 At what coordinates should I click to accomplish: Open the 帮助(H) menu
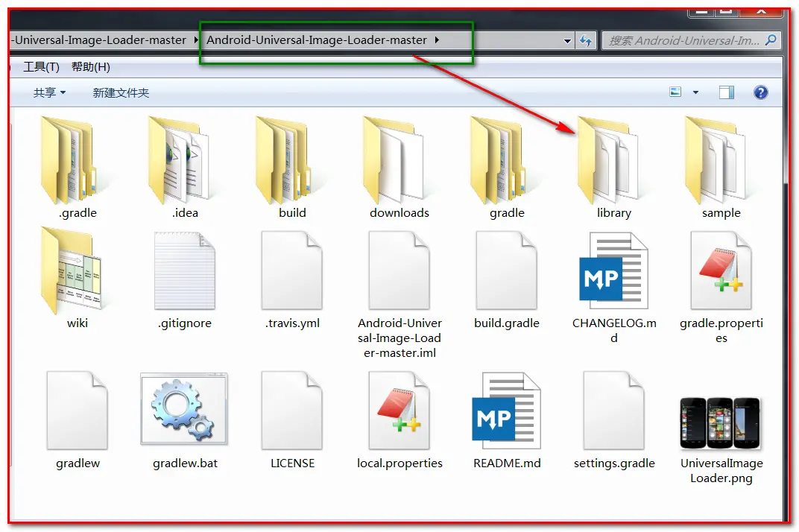(x=91, y=67)
